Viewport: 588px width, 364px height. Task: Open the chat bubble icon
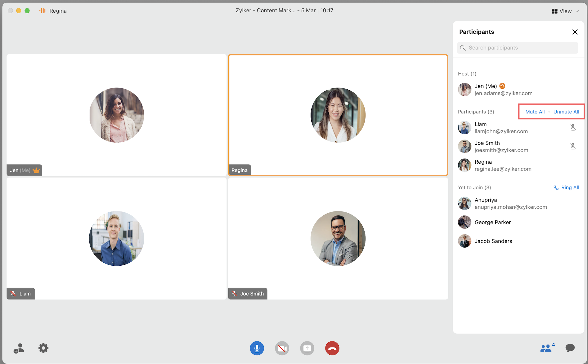(570, 348)
